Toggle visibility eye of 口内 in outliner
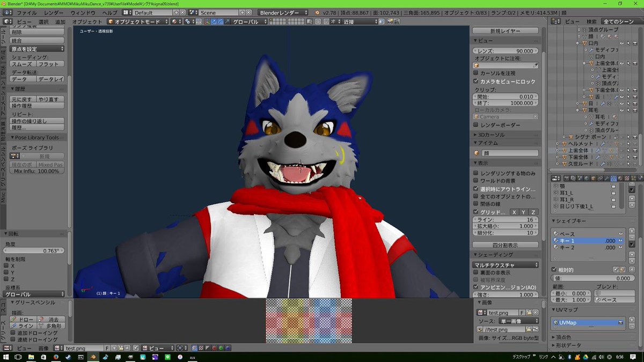 (622, 43)
